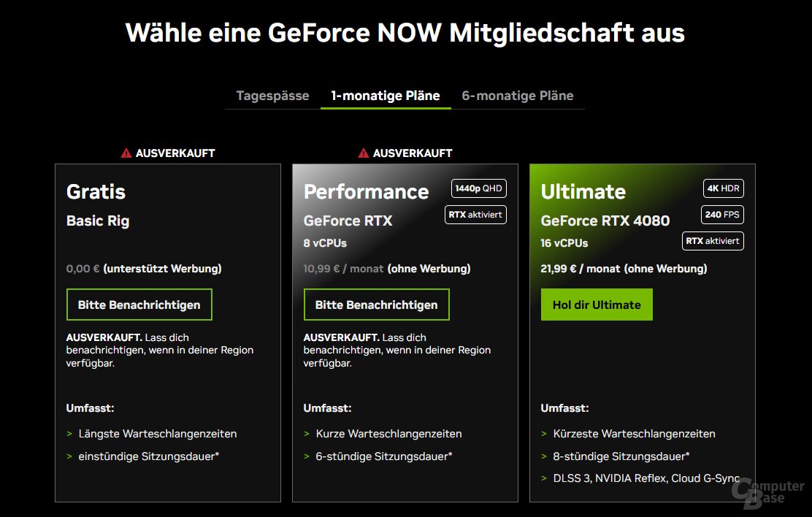Select the 4K HDR badge on Ultimate plan
812x517 pixels.
click(723, 188)
